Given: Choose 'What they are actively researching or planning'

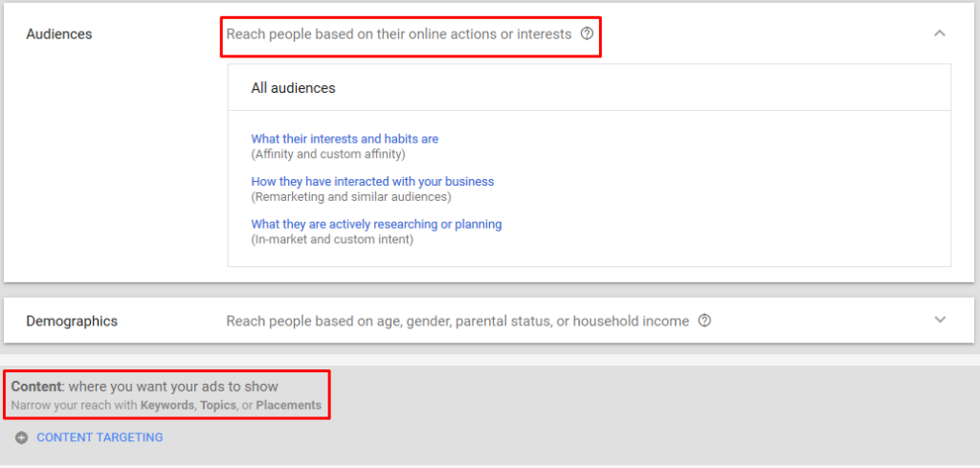Looking at the screenshot, I should (x=376, y=224).
